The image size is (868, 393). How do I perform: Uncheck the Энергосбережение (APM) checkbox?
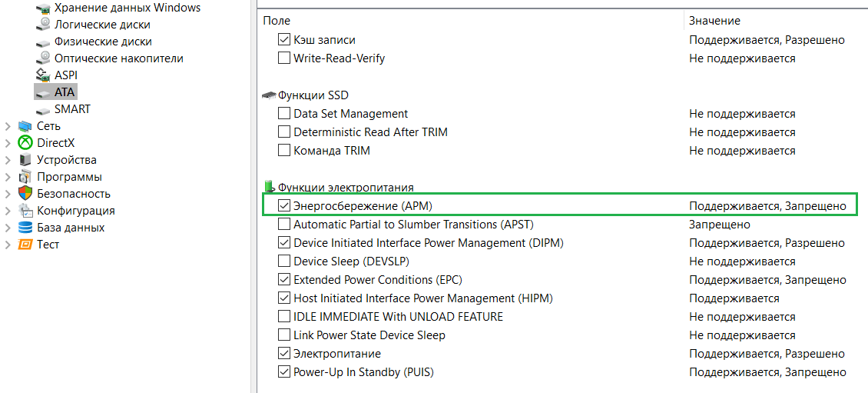pos(284,206)
